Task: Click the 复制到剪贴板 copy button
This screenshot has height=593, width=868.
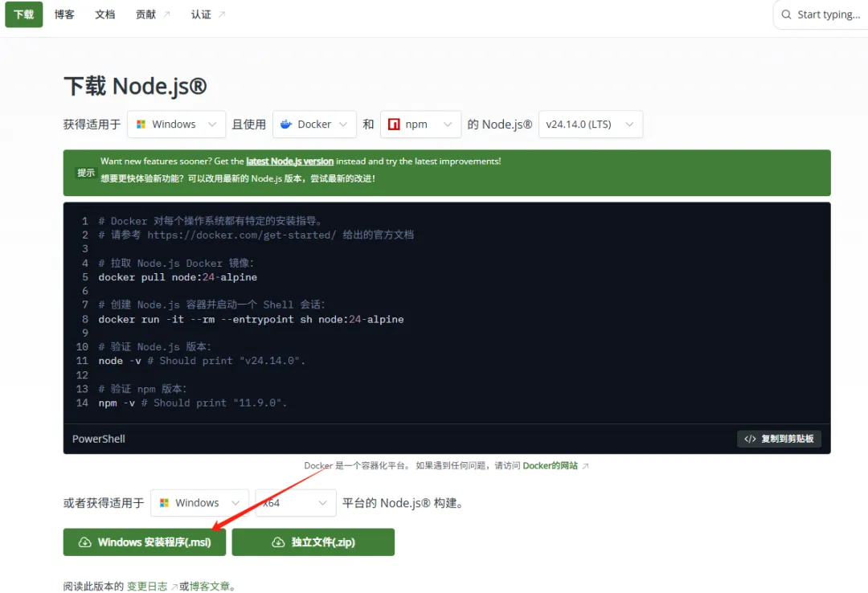Action: click(x=779, y=439)
